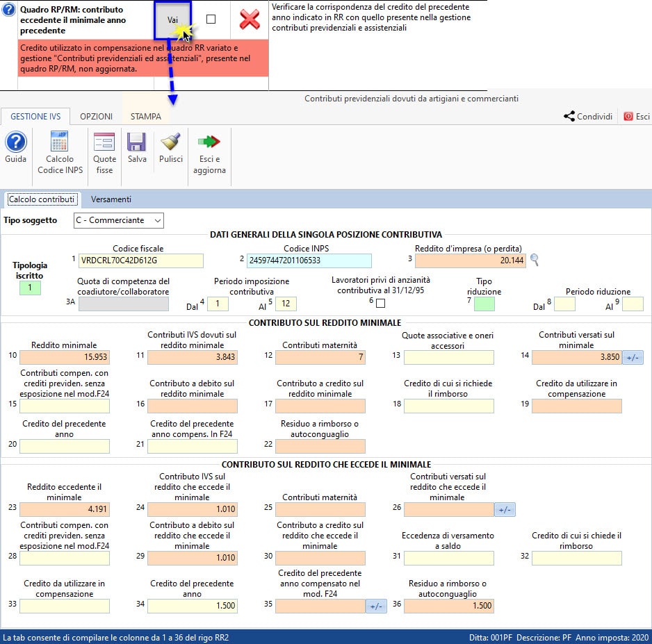Click the Pulisci brush icon
The height and width of the screenshot is (644, 652).
coord(170,142)
